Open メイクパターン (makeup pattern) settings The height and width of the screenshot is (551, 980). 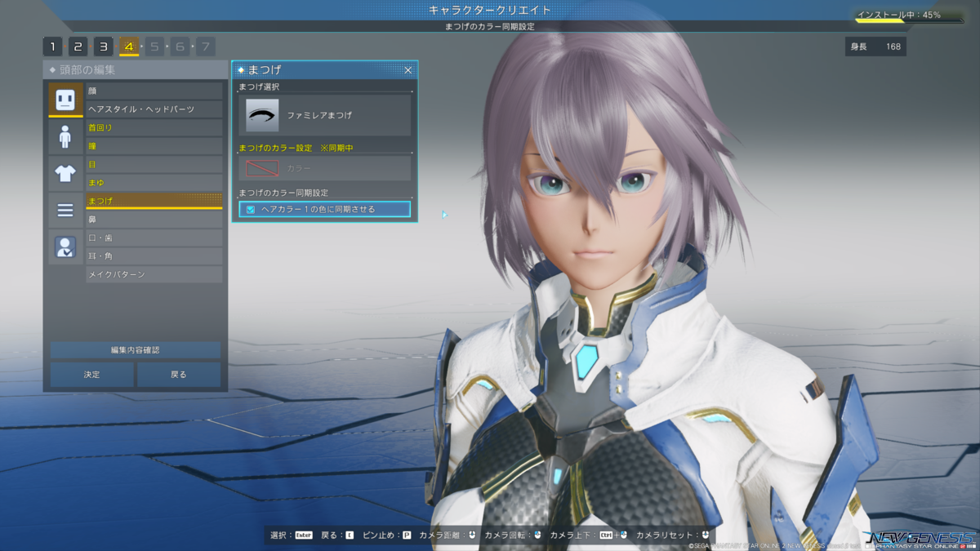coord(154,273)
